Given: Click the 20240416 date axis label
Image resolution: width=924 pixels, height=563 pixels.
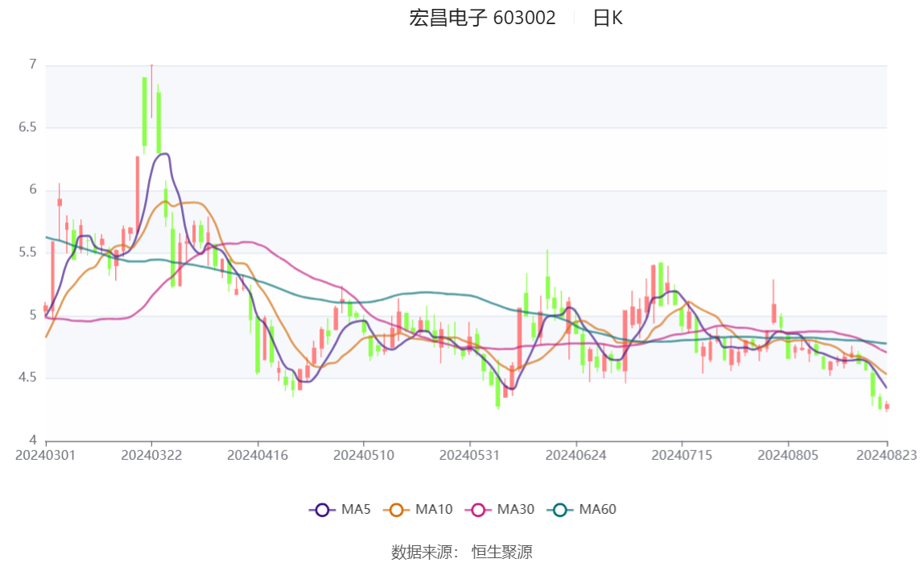Looking at the screenshot, I should (258, 455).
